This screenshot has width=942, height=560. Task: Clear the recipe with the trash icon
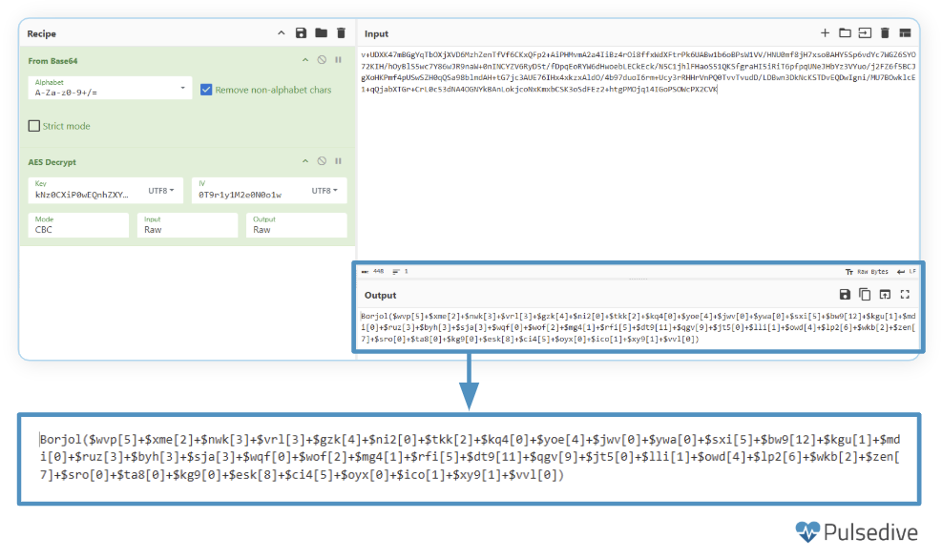coord(341,33)
